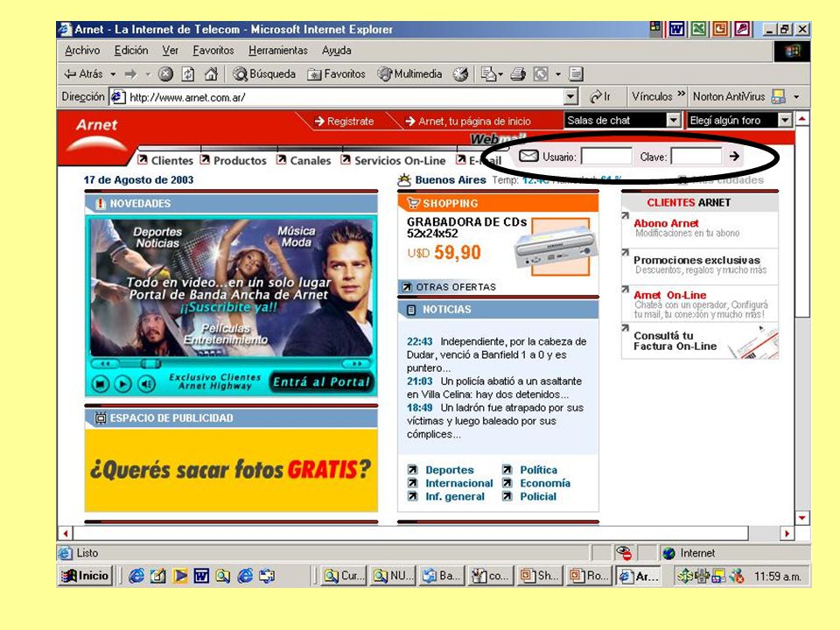The image size is (840, 630).
Task: Open the Ayuda menu
Action: [x=336, y=51]
